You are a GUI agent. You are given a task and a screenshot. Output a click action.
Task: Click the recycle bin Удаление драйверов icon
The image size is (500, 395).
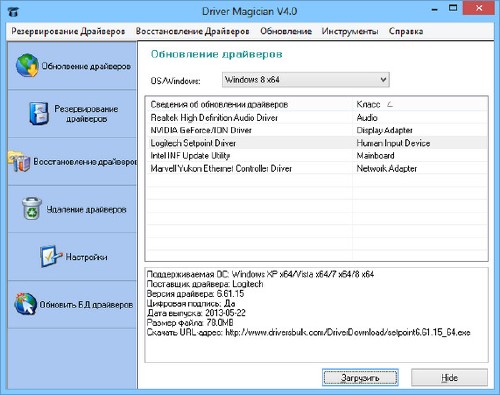point(32,209)
